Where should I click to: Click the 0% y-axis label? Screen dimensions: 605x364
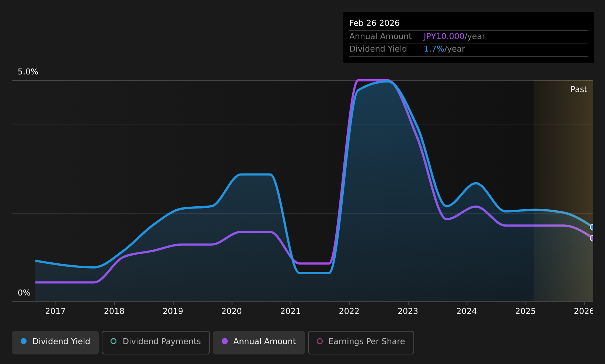tap(24, 293)
